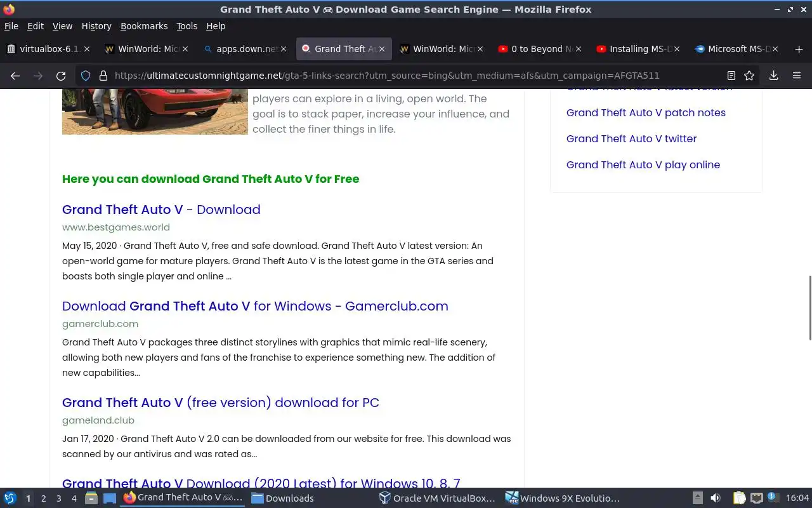812x508 pixels.
Task: Open the Edit menu
Action: tap(36, 26)
